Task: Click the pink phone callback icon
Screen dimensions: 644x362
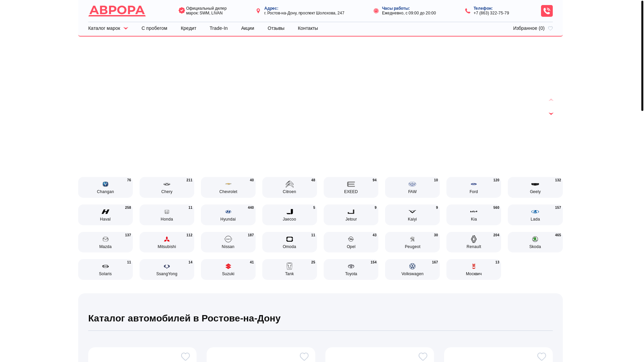Action: [x=547, y=11]
